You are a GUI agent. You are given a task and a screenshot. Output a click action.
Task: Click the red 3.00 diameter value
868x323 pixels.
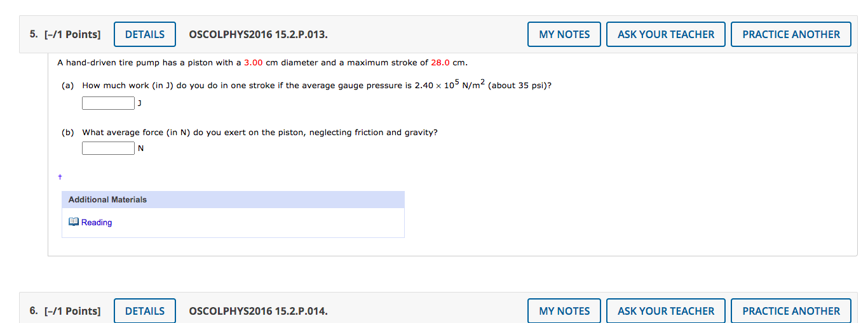coord(254,63)
